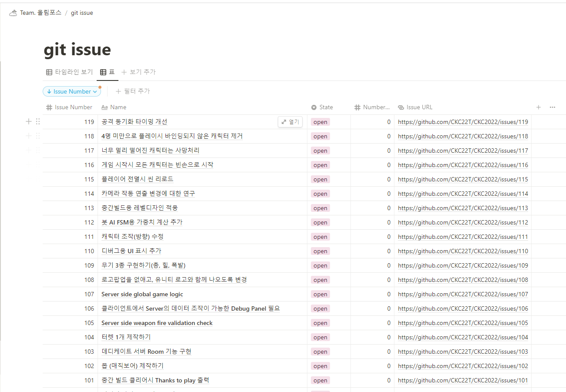Screen dimensions: 566x392
Task: Switch to the 타임라인 보기 tab
Action: [x=70, y=72]
